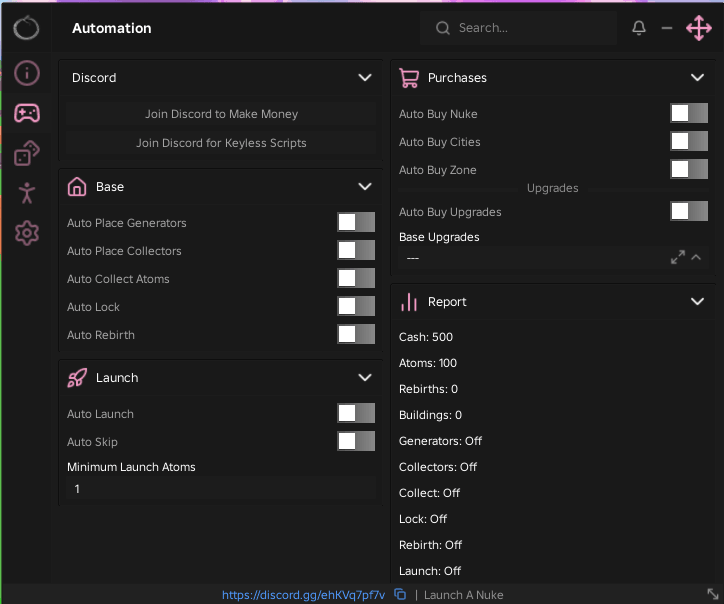Enable Auto Buy Upgrades
The width and height of the screenshot is (724, 604).
pyautogui.click(x=688, y=211)
